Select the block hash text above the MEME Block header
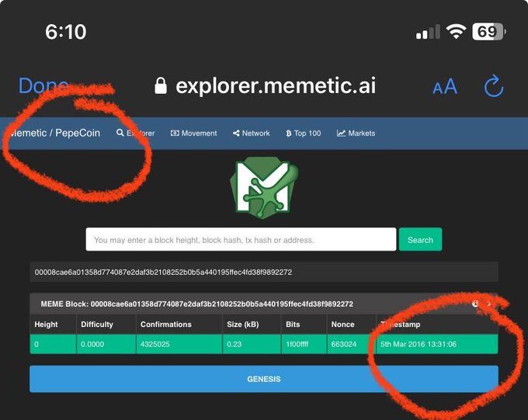 tap(163, 272)
